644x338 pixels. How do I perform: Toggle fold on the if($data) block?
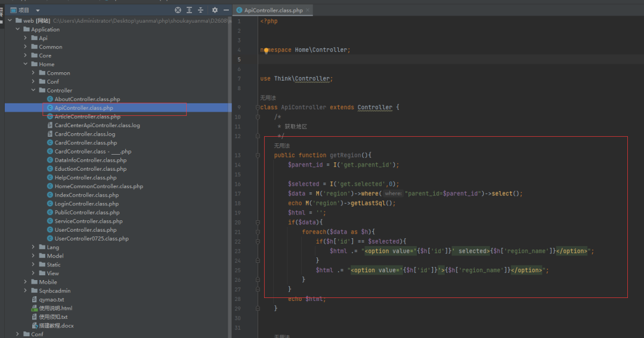(257, 222)
